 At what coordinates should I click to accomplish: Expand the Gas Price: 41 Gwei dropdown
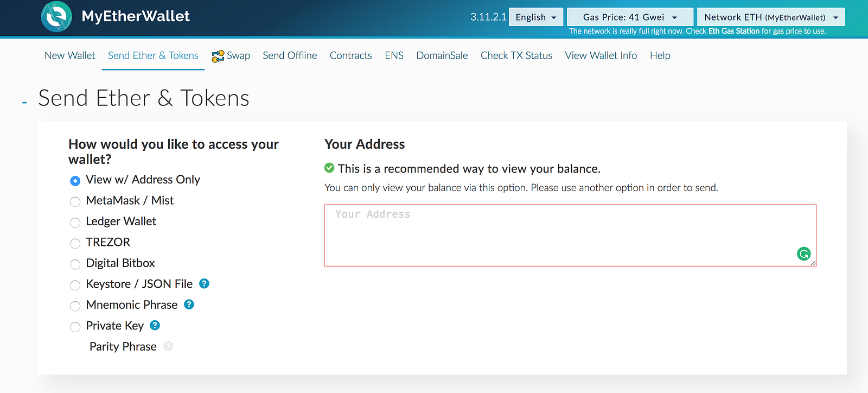point(630,17)
